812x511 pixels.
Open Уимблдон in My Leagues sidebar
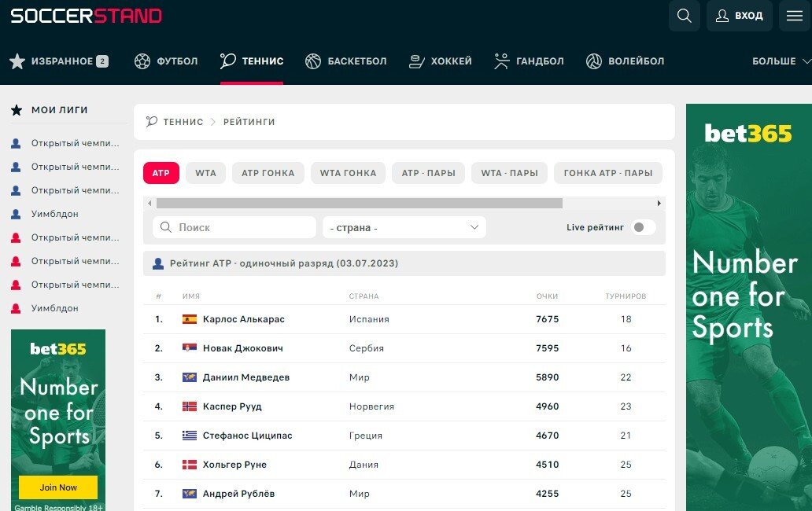click(54, 214)
